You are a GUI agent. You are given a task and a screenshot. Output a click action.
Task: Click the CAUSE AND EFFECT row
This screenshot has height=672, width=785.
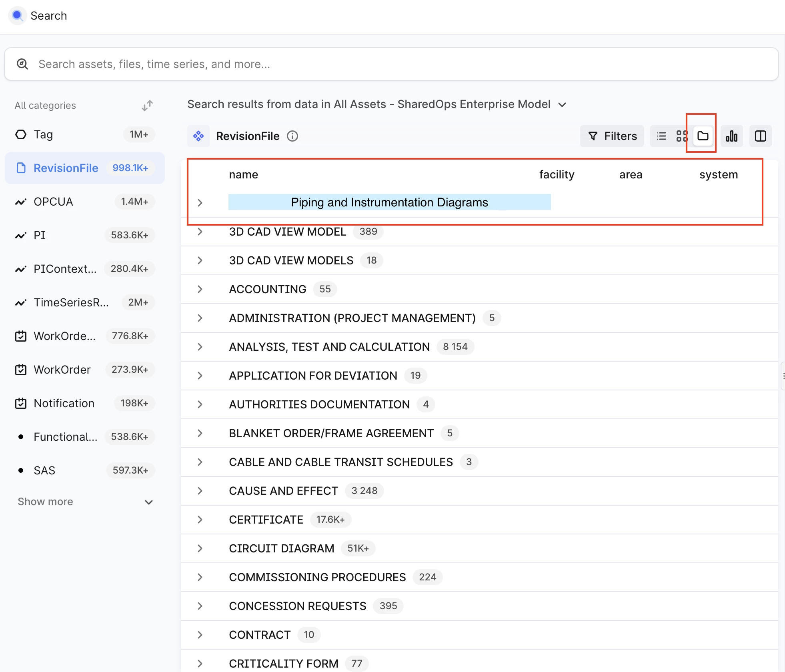283,491
